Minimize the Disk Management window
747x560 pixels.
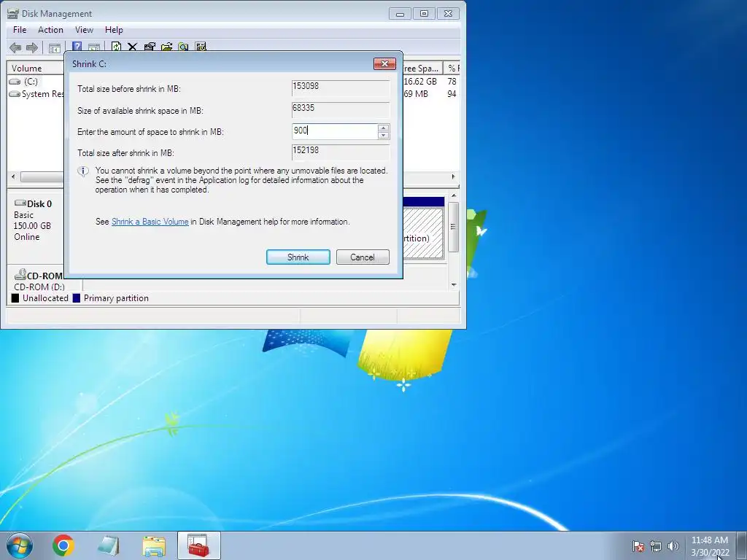(400, 14)
